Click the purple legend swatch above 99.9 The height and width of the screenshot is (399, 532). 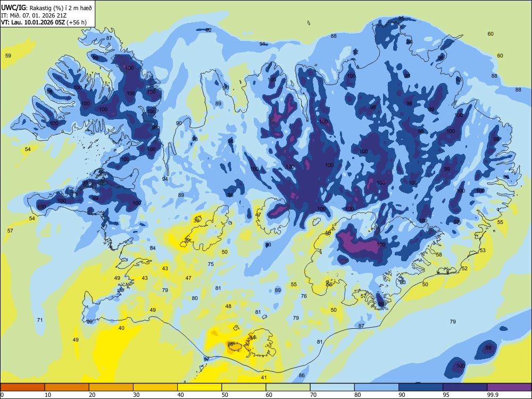[509, 387]
